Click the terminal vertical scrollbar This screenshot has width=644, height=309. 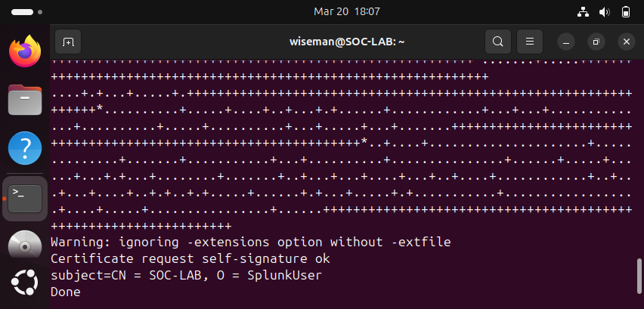639,280
